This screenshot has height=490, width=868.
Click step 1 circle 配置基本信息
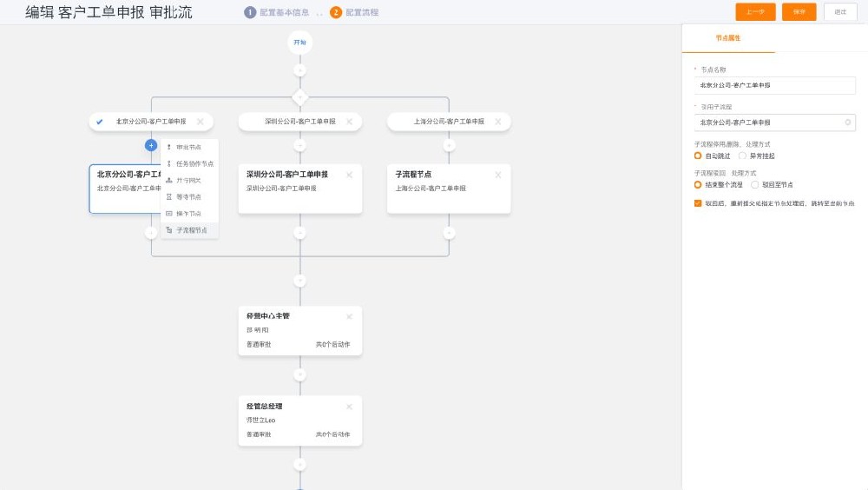tap(250, 12)
